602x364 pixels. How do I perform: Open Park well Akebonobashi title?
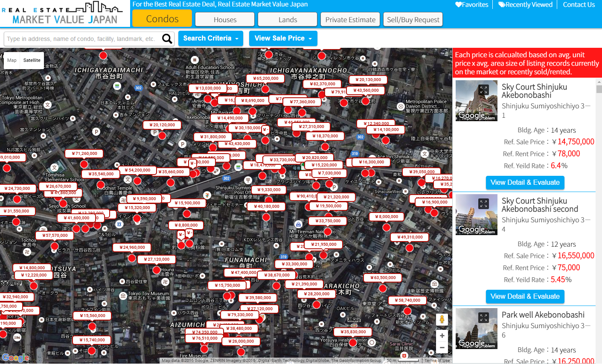tap(543, 315)
